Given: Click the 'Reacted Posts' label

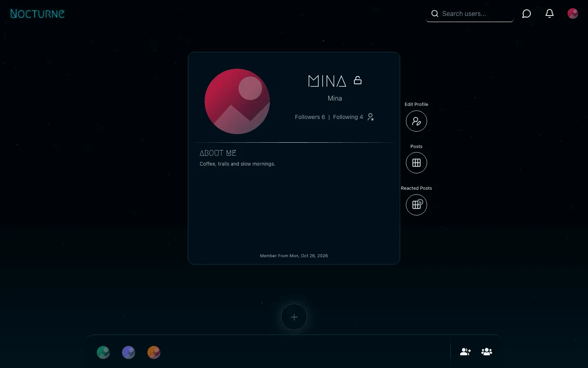Looking at the screenshot, I should pos(416,188).
